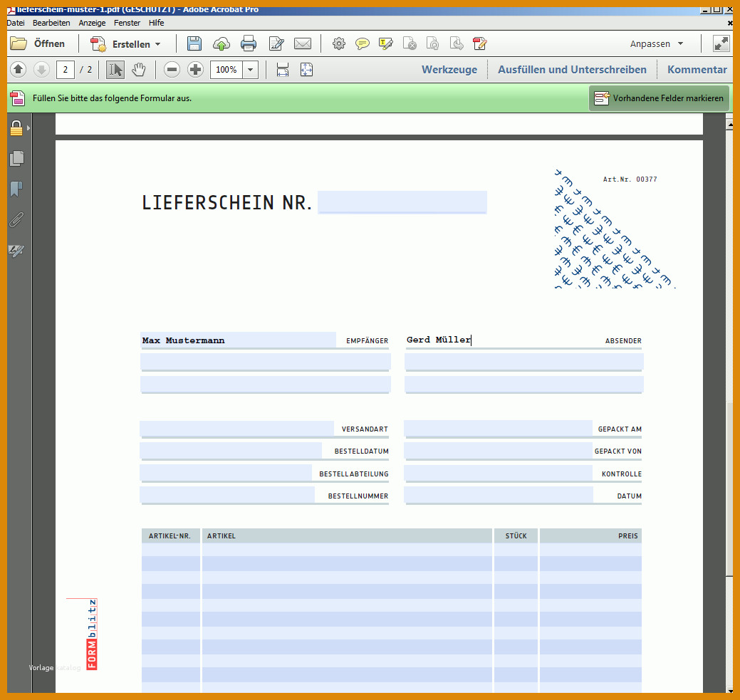The height and width of the screenshot is (700, 740).
Task: Click the fit width scrolling icon
Action: click(282, 70)
